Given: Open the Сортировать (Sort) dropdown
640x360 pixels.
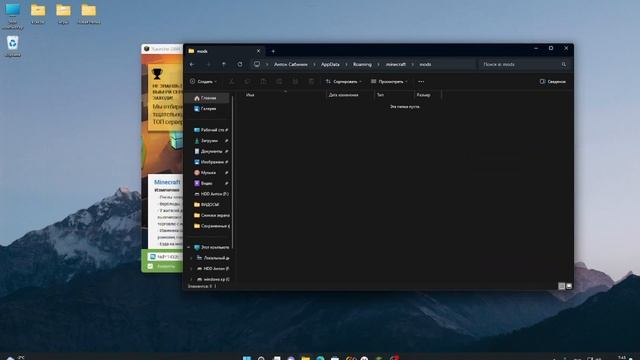Looking at the screenshot, I should pyautogui.click(x=343, y=82).
